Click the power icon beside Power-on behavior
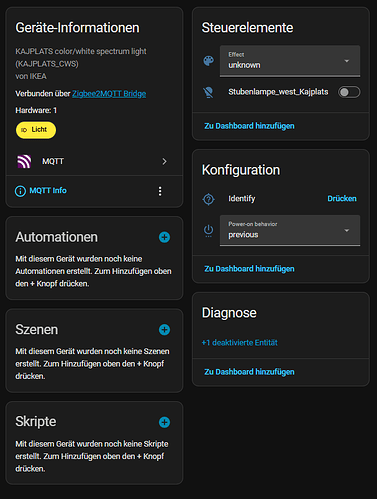The image size is (377, 499). click(x=209, y=231)
